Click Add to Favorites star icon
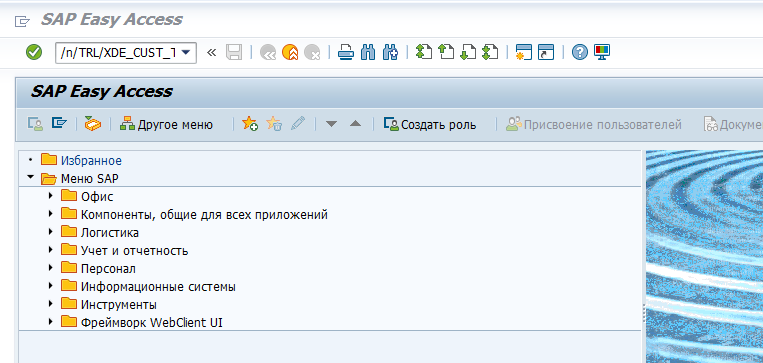Image resolution: width=763 pixels, height=363 pixels. 250,124
